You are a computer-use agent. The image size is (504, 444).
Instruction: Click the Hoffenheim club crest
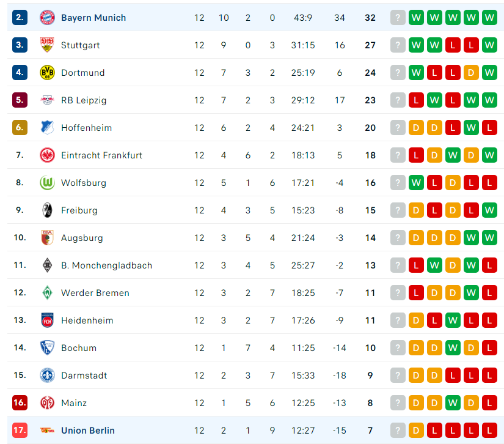pyautogui.click(x=47, y=128)
